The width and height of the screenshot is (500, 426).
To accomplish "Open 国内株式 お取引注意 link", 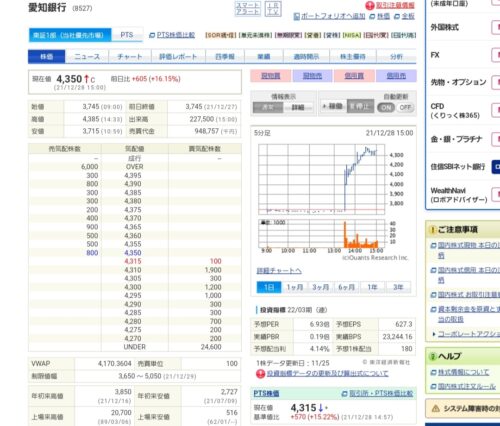I will coord(469,295).
